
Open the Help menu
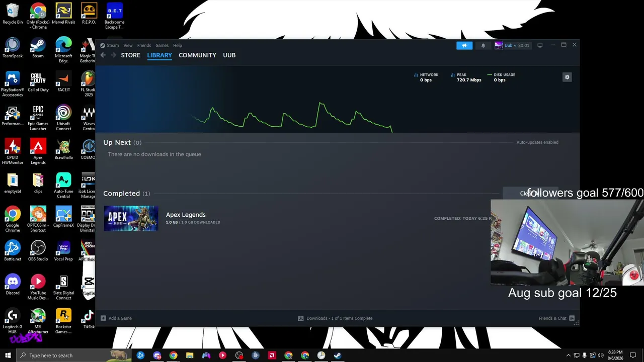[x=178, y=45]
